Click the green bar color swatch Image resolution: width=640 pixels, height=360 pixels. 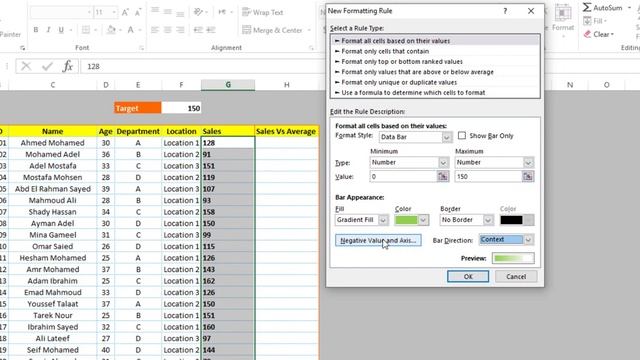pyautogui.click(x=407, y=220)
